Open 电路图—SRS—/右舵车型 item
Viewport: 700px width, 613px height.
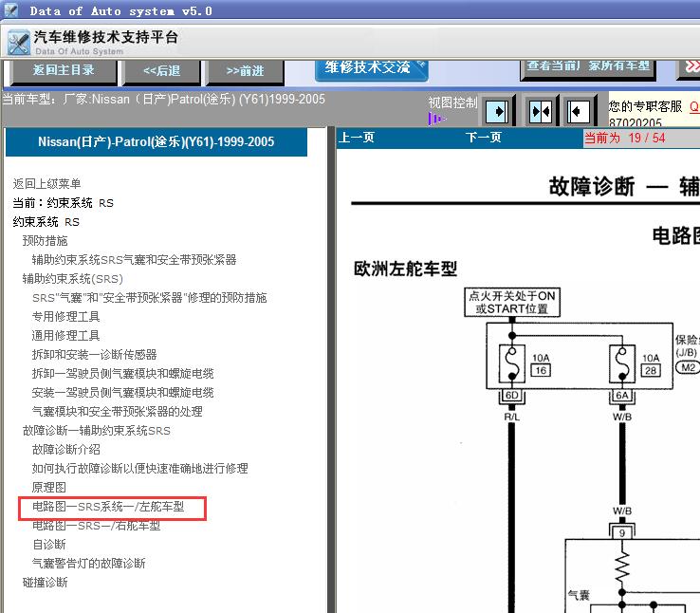point(96,526)
